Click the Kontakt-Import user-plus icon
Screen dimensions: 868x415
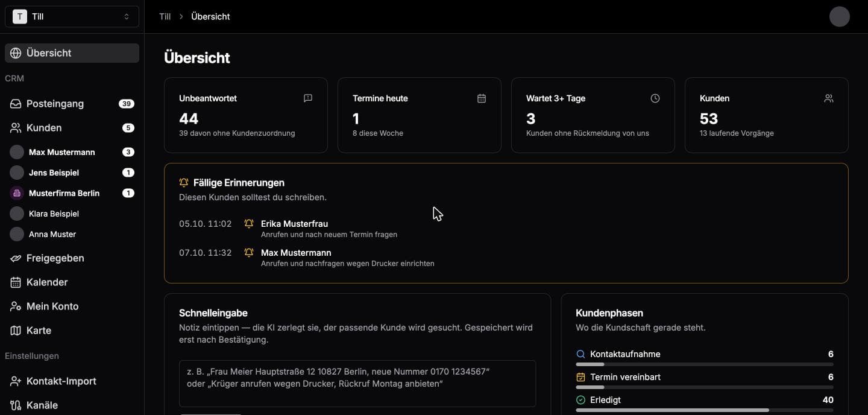click(x=16, y=381)
